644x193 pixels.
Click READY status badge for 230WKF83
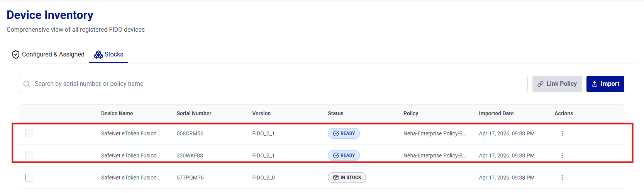344,155
